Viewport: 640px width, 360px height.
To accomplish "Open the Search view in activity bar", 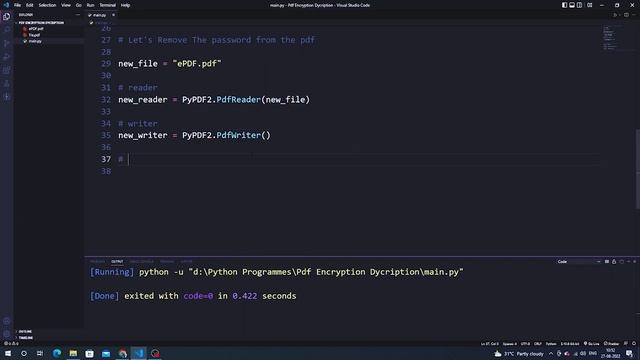I will (7, 30).
